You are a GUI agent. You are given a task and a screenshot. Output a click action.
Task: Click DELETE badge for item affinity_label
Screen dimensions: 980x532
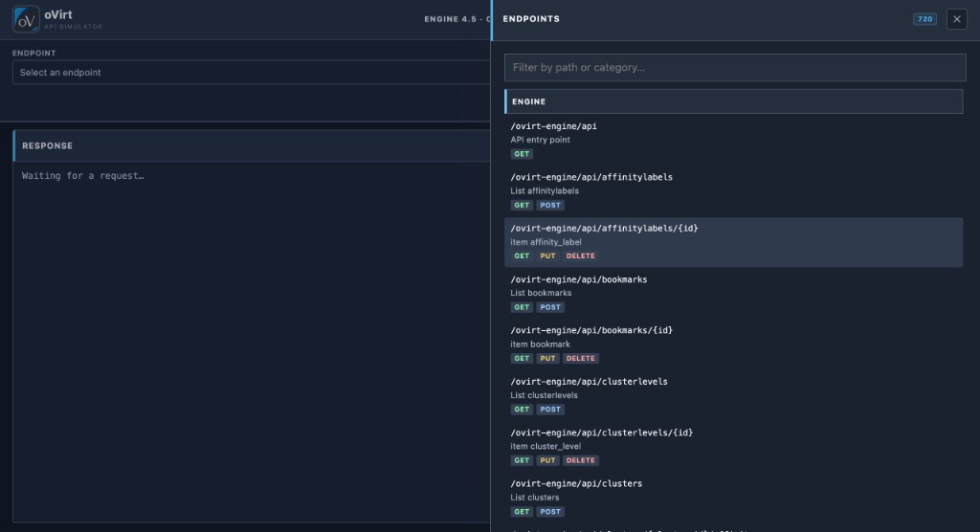[581, 256]
